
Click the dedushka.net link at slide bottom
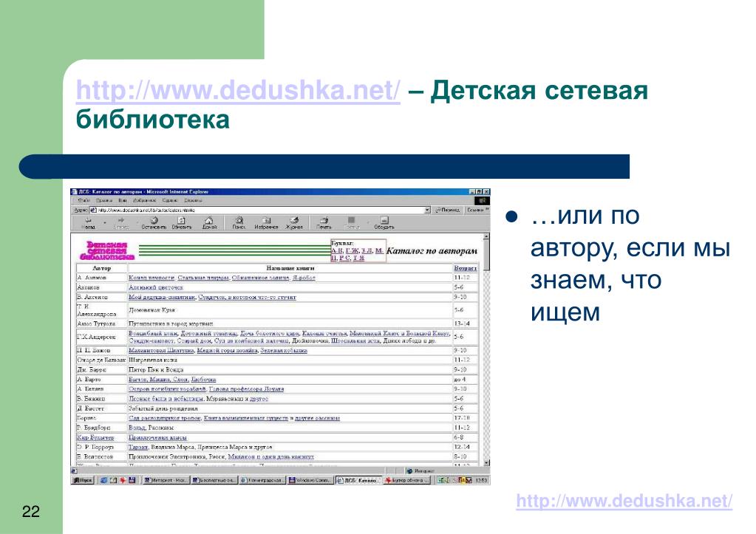[x=624, y=502]
